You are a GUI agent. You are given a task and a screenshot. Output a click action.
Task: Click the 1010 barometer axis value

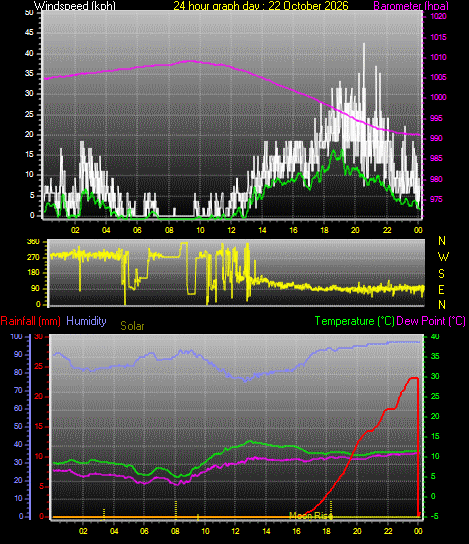pyautogui.click(x=438, y=57)
